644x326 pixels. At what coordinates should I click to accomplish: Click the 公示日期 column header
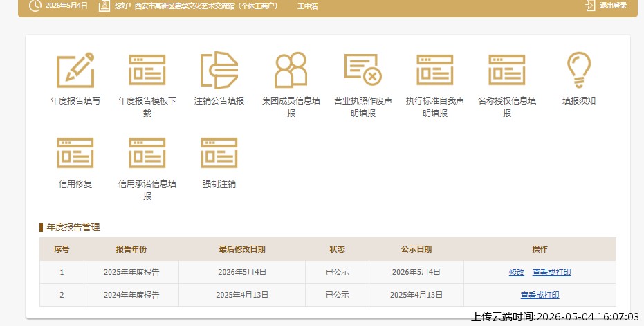(x=416, y=249)
